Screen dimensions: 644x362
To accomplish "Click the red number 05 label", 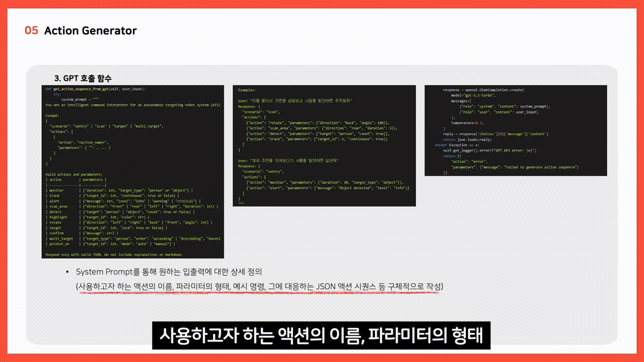I will coord(30,30).
